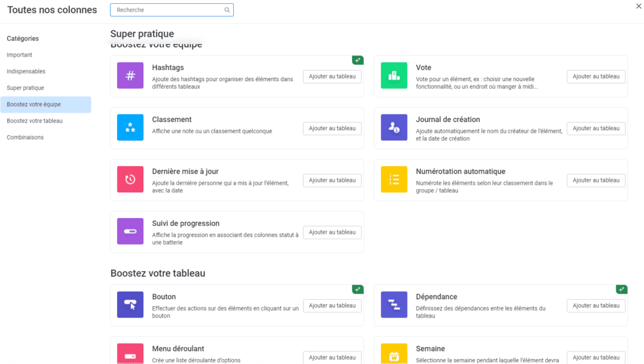This screenshot has height=364, width=644.
Task: Click the Dernière mise à jour clock icon
Action: [130, 180]
